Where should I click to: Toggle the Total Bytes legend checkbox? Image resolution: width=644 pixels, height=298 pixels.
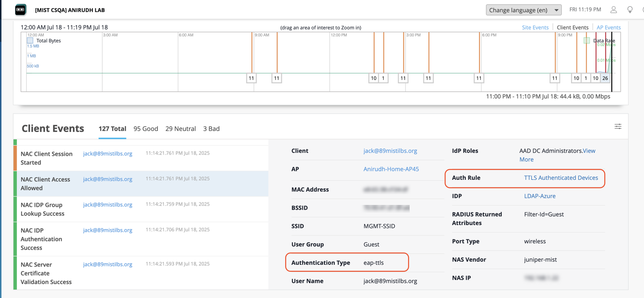coord(30,41)
